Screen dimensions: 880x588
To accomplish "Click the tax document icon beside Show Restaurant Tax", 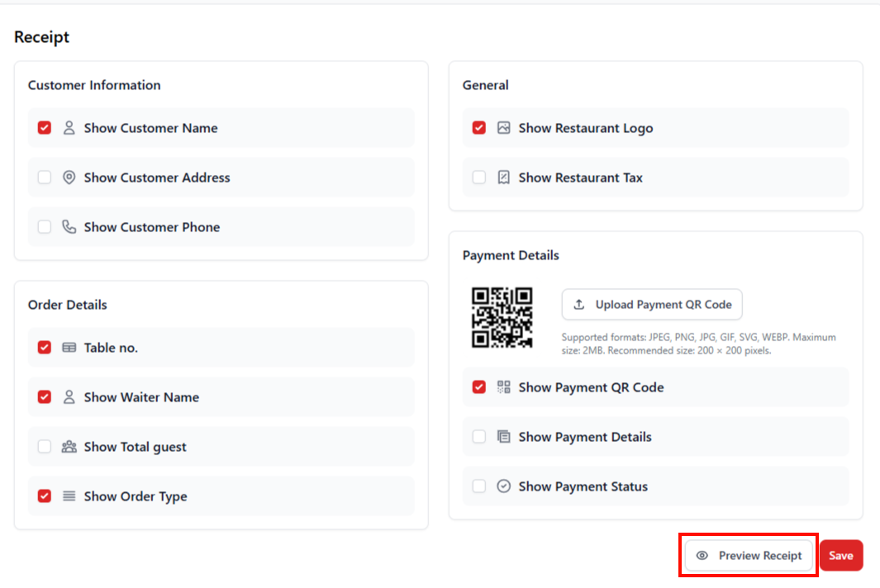I will pyautogui.click(x=504, y=177).
